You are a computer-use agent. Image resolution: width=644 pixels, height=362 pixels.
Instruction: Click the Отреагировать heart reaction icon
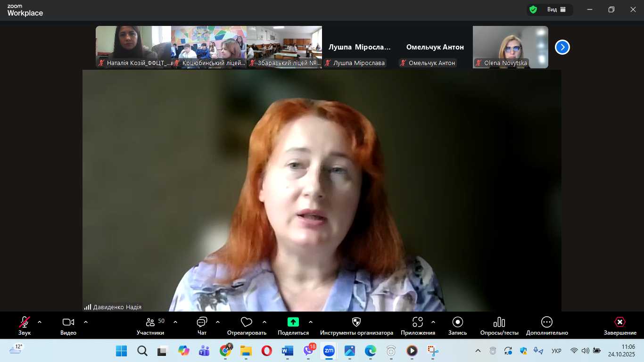247,322
